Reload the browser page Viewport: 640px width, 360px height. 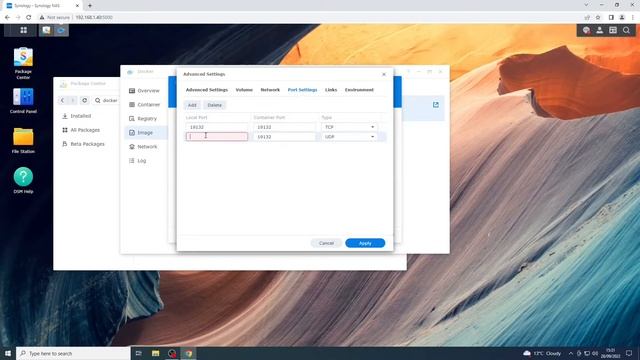[x=29, y=17]
